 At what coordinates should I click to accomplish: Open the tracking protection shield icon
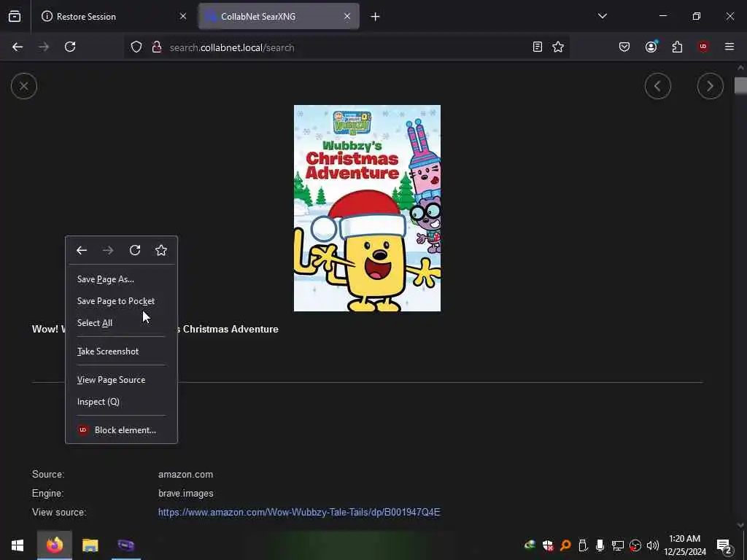click(136, 47)
